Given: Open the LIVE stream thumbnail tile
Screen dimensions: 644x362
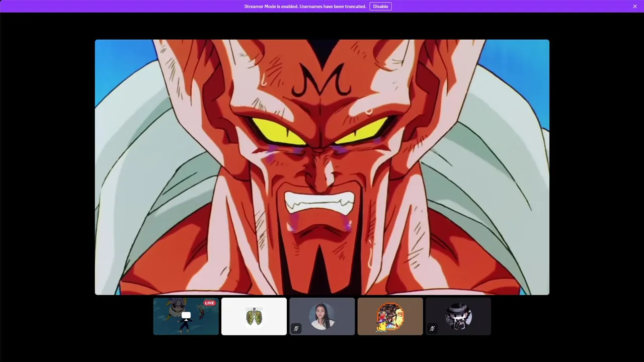Looking at the screenshot, I should 186,316.
